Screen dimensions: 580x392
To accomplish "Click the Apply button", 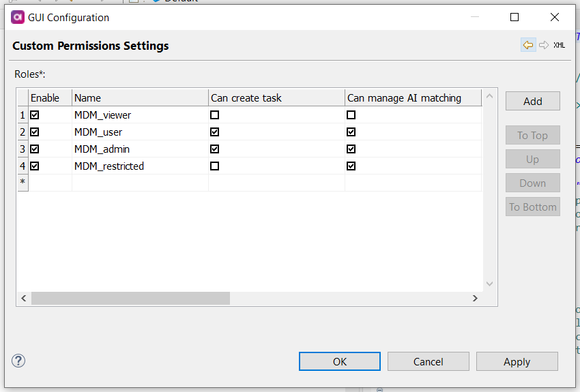I will tap(517, 361).
